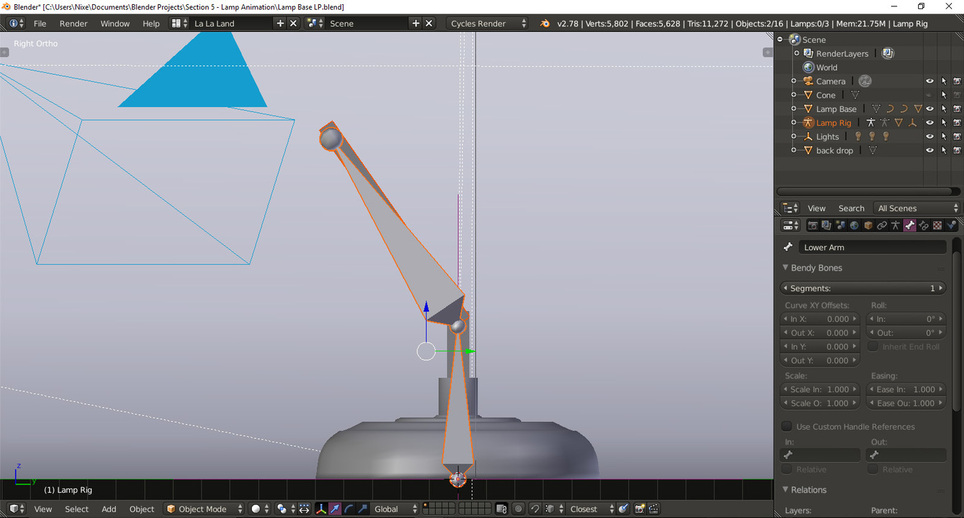Viewport: 964px width, 518px height.
Task: Click the Select menu button in viewport
Action: [76, 509]
